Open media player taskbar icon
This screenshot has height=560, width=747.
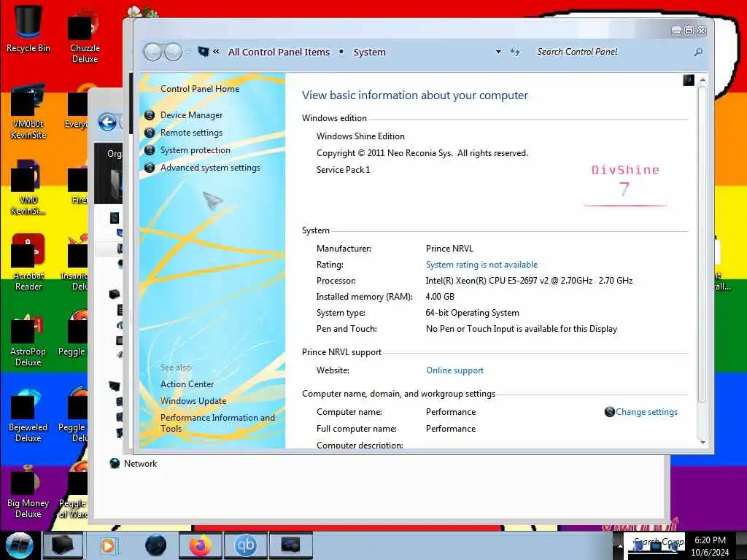[108, 545]
